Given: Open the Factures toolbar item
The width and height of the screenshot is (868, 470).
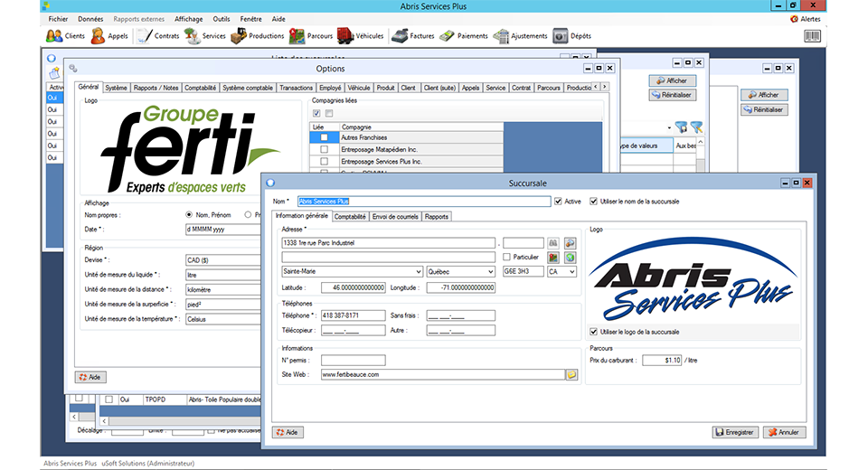Looking at the screenshot, I should pyautogui.click(x=413, y=36).
